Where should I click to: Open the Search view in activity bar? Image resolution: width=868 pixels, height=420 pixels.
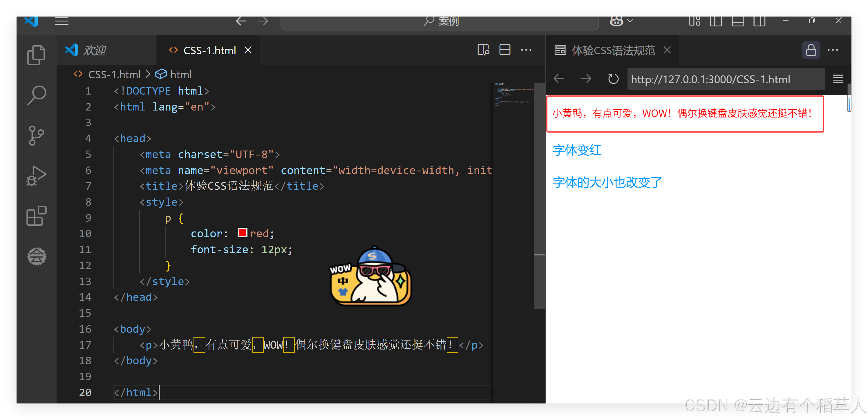click(x=36, y=95)
